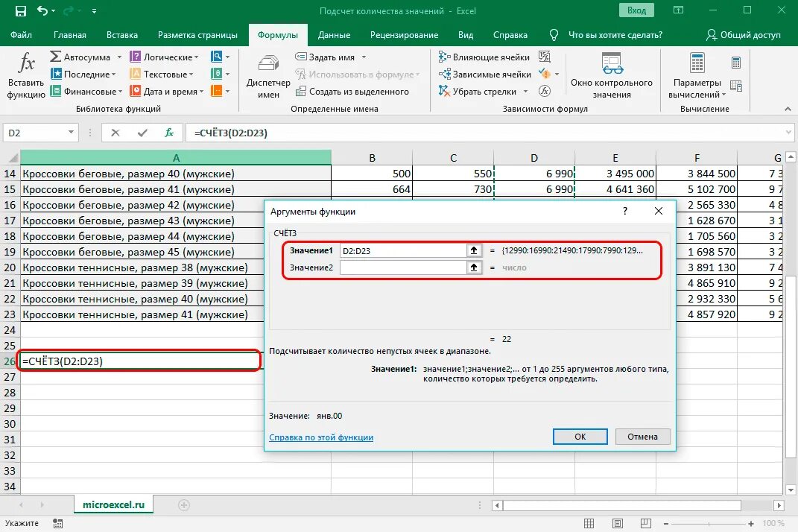Viewport: 798px width, 532px height.
Task: Click the zoom slider in status bar
Action: click(709, 523)
